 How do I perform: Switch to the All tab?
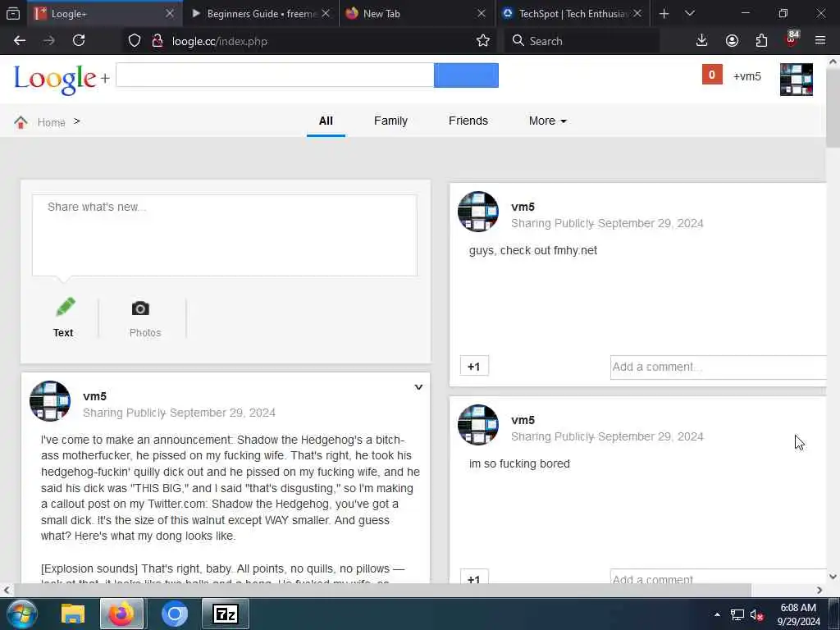click(x=326, y=121)
